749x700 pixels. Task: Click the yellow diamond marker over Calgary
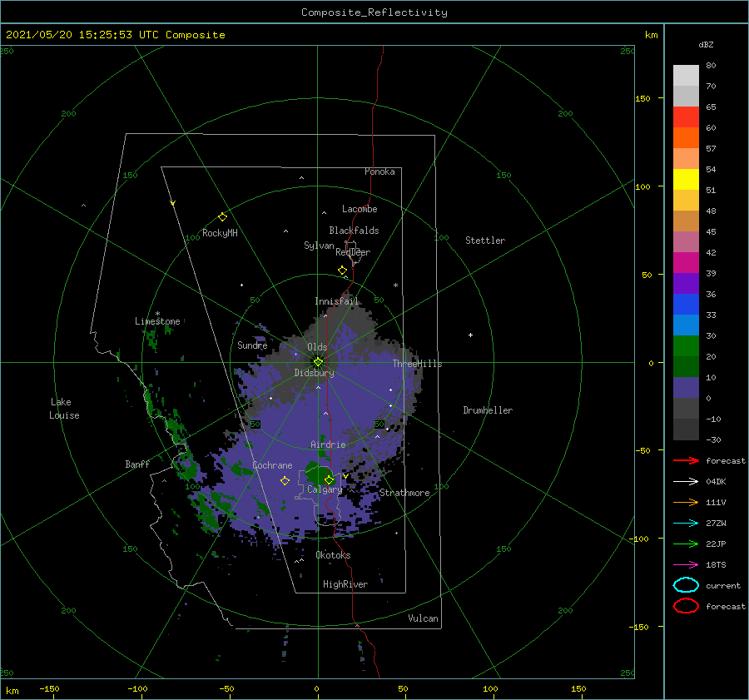pos(329,479)
